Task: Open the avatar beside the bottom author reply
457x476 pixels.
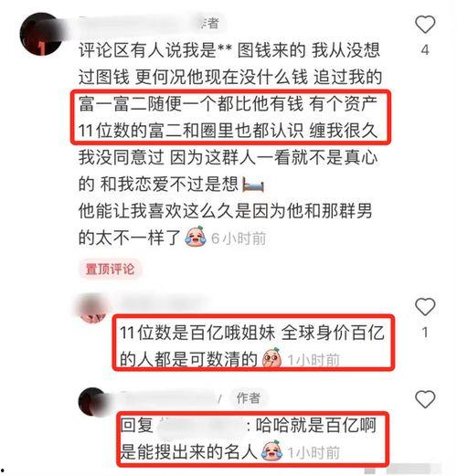Action: coord(93,402)
